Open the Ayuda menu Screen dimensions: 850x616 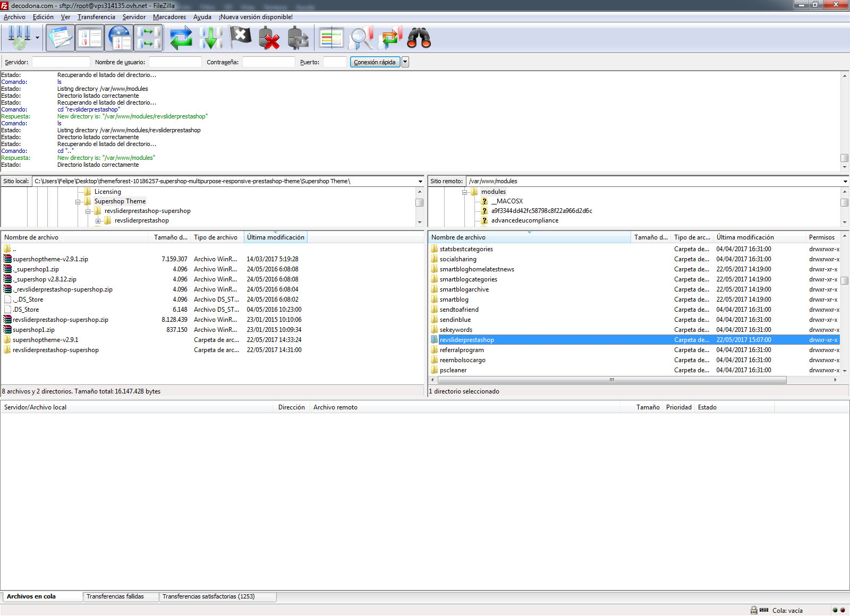202,17
